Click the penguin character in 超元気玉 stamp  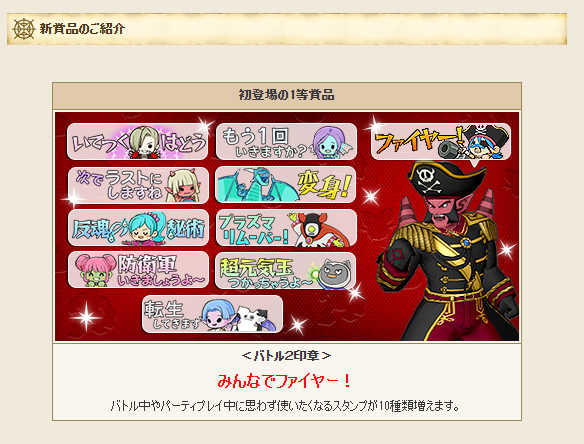coord(334,275)
